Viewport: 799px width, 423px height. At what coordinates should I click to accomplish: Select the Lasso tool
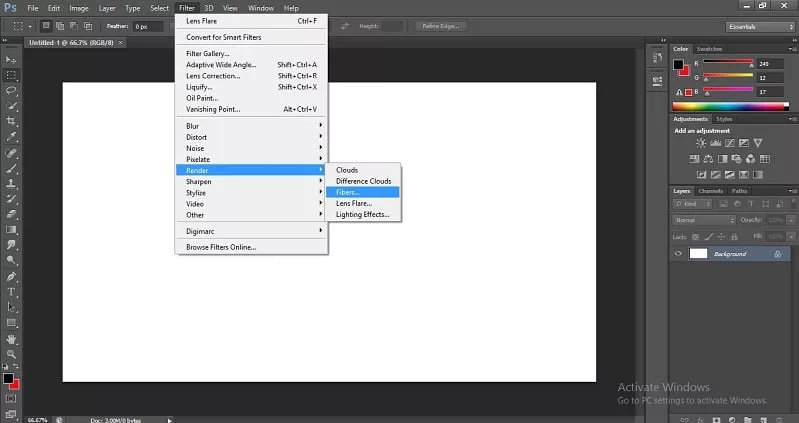tap(11, 91)
